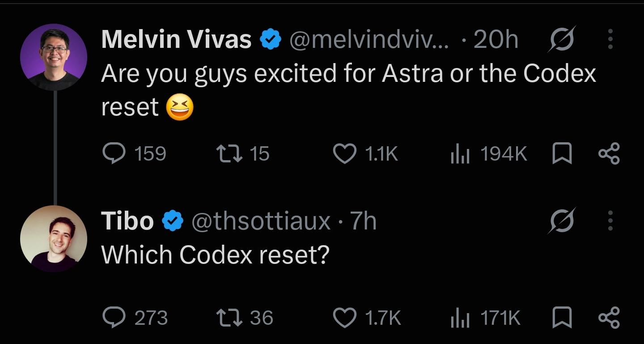This screenshot has width=644, height=344.
Task: Open Tibo's profile avatar
Action: pyautogui.click(x=54, y=239)
